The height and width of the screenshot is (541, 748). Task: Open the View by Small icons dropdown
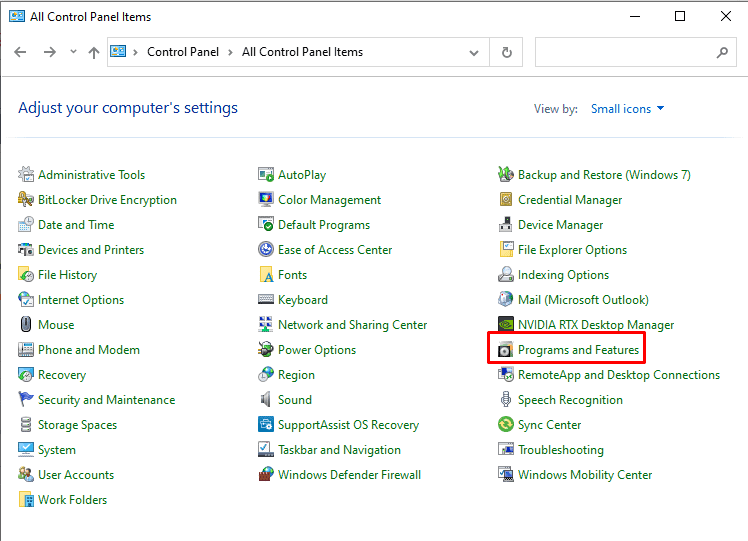point(627,109)
